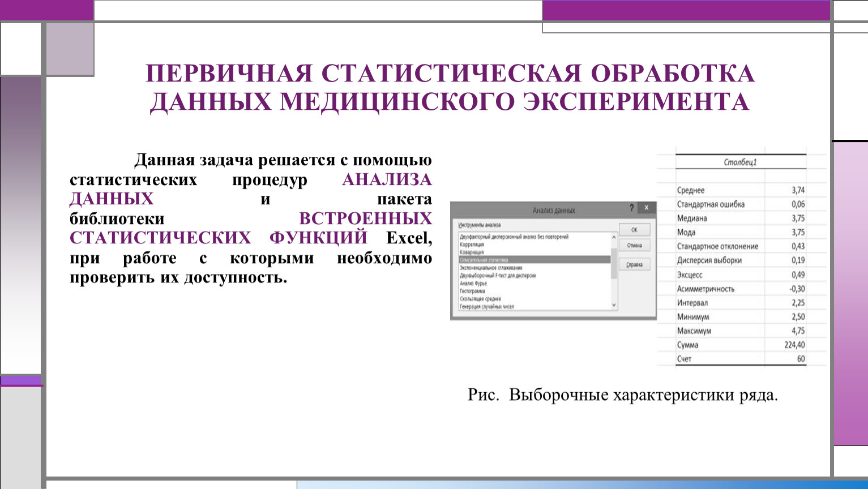Close the Анализ данных dialog

point(647,208)
